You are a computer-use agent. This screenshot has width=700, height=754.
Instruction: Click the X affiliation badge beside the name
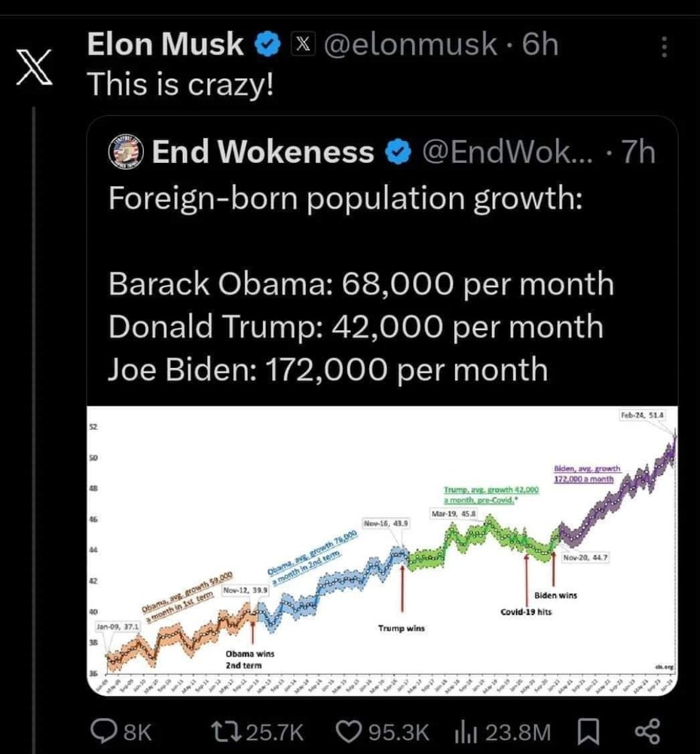pos(301,46)
